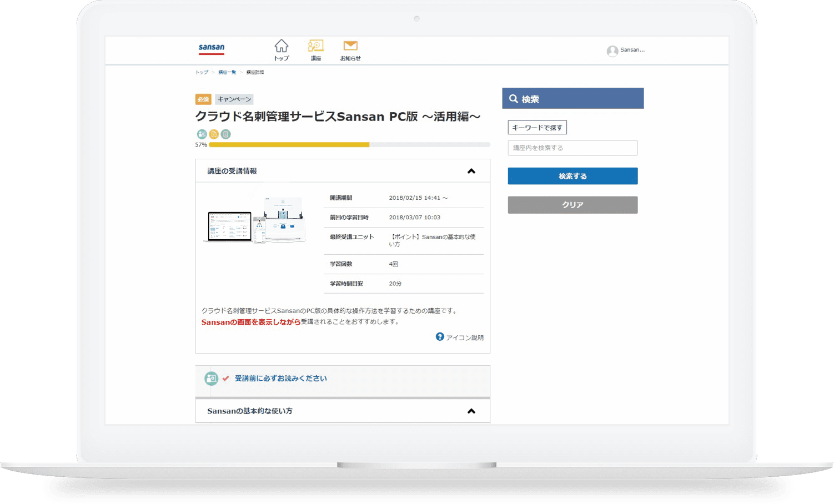Click the red checkmark icon
The width and height of the screenshot is (834, 504).
pyautogui.click(x=226, y=379)
